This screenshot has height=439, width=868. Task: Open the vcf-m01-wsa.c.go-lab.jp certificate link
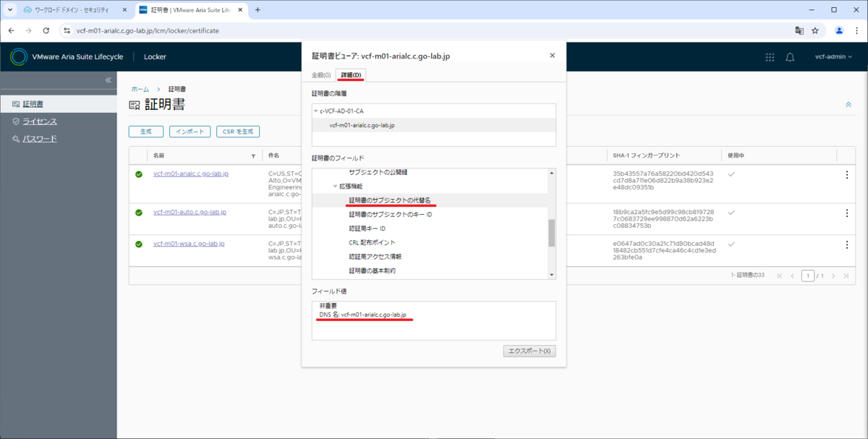(x=189, y=244)
